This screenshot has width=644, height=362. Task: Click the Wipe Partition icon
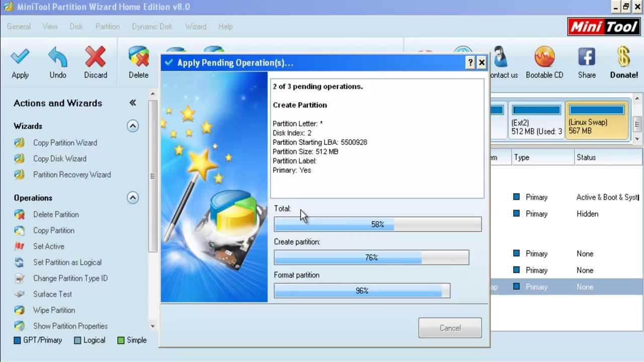(x=19, y=310)
